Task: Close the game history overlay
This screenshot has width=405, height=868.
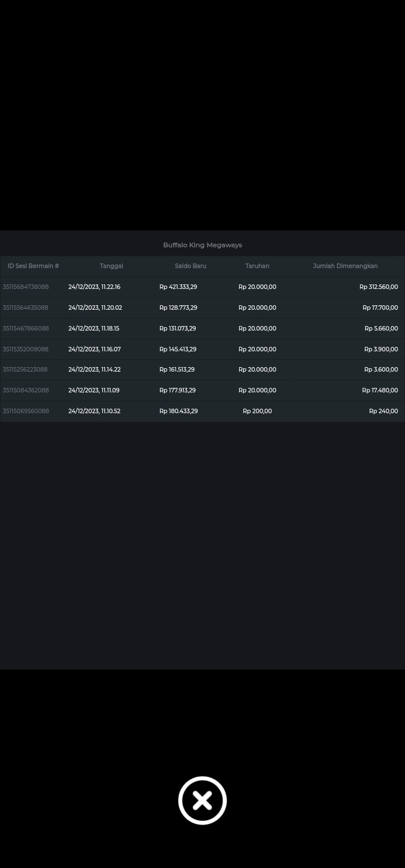Action: tap(202, 801)
